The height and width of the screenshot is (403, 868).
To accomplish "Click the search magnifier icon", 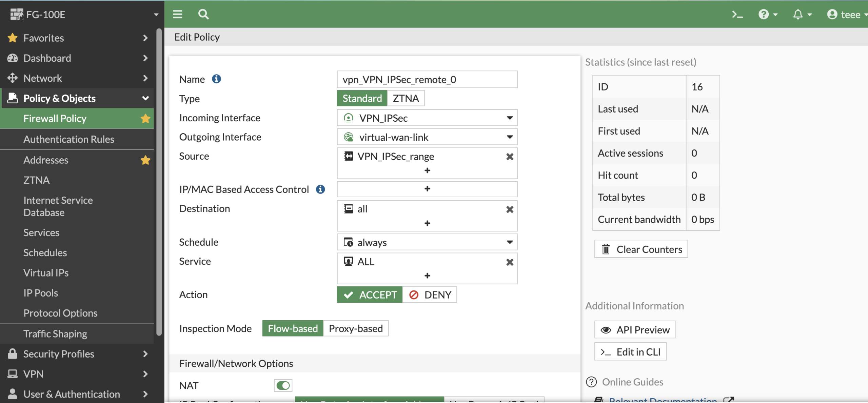I will [203, 14].
